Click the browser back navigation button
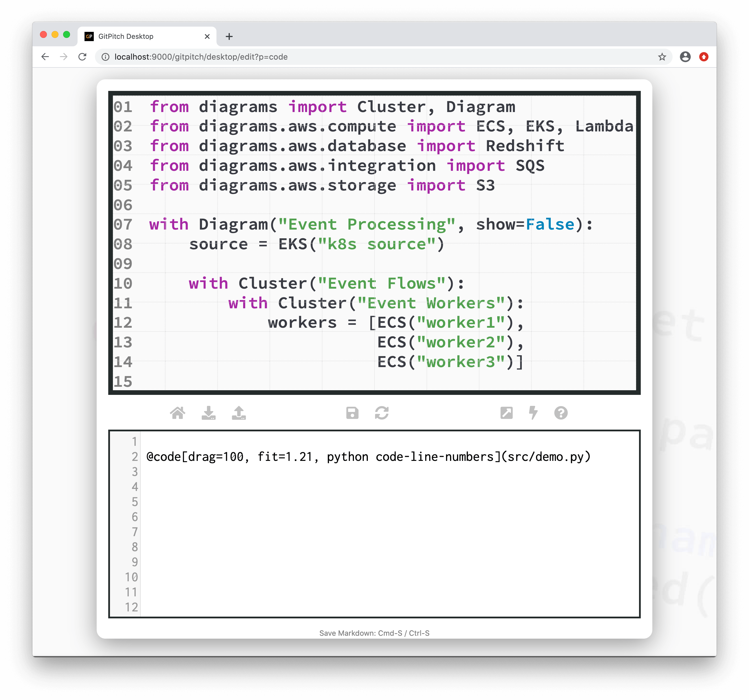The height and width of the screenshot is (700, 749). point(45,57)
